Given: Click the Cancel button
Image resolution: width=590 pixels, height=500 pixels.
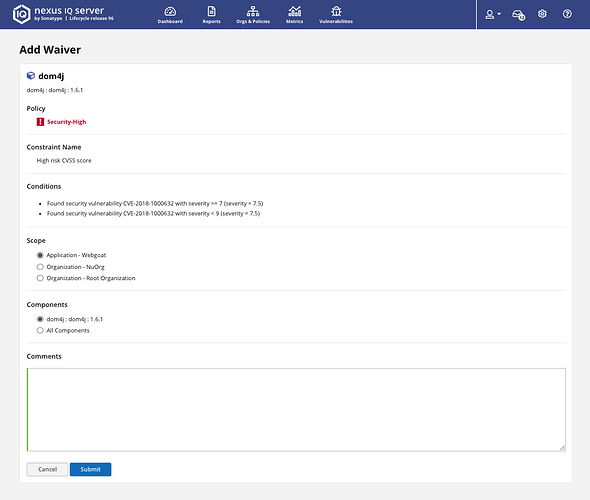Looking at the screenshot, I should click(x=47, y=469).
